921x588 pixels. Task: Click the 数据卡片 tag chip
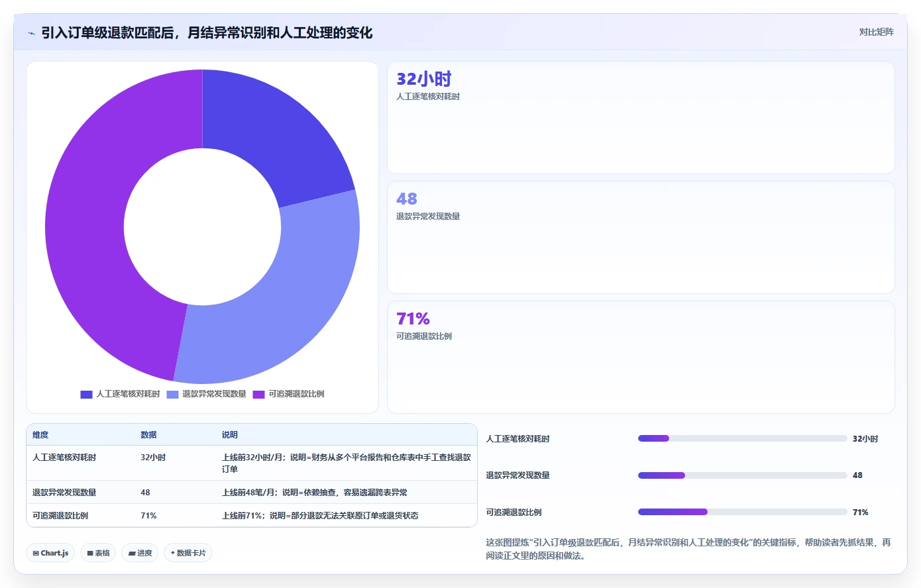(x=188, y=553)
